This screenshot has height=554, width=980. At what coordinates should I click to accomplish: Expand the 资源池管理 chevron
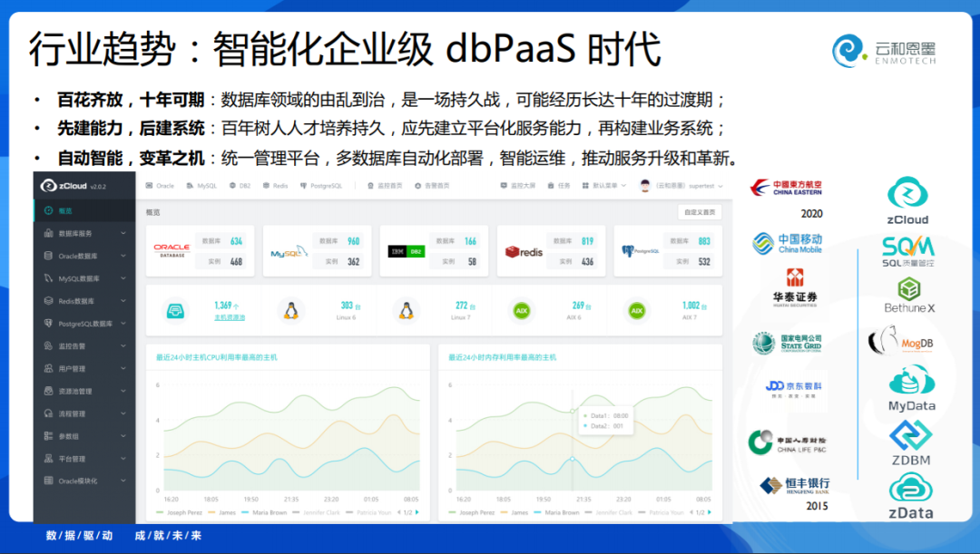[123, 391]
